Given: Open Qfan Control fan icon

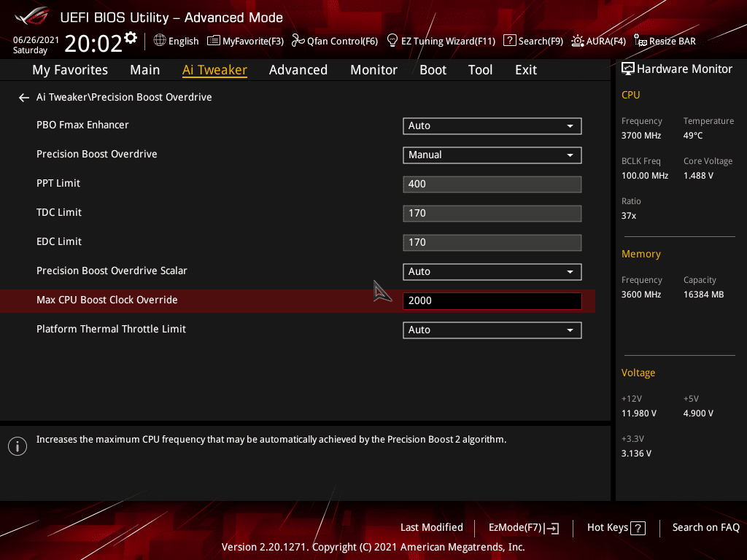Looking at the screenshot, I should (x=298, y=41).
